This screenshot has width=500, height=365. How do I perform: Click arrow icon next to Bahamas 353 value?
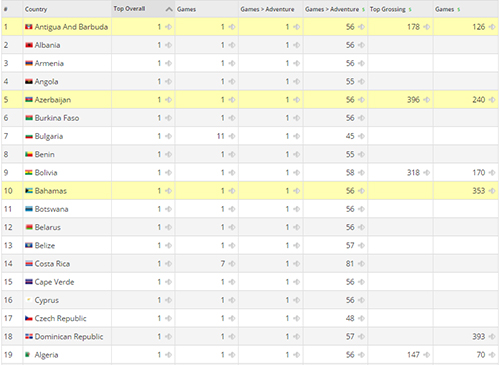492,191
